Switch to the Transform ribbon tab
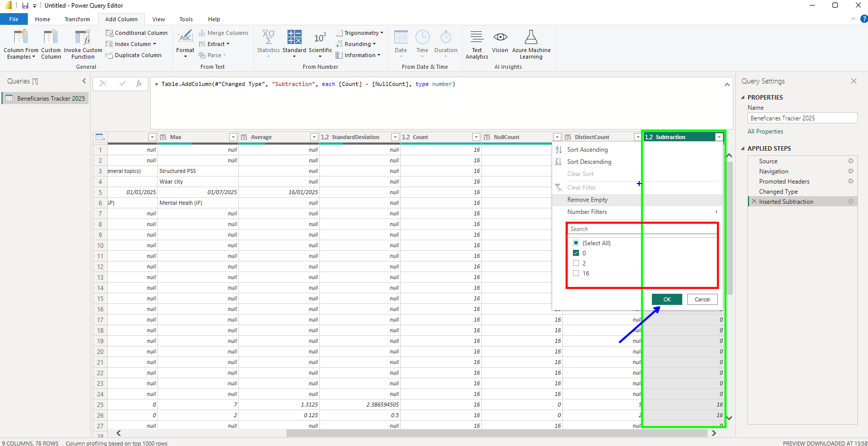This screenshot has height=446, width=868. click(x=77, y=19)
